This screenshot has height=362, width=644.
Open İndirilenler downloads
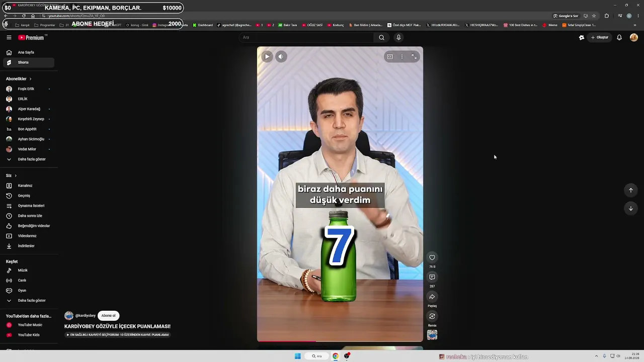coord(29,246)
